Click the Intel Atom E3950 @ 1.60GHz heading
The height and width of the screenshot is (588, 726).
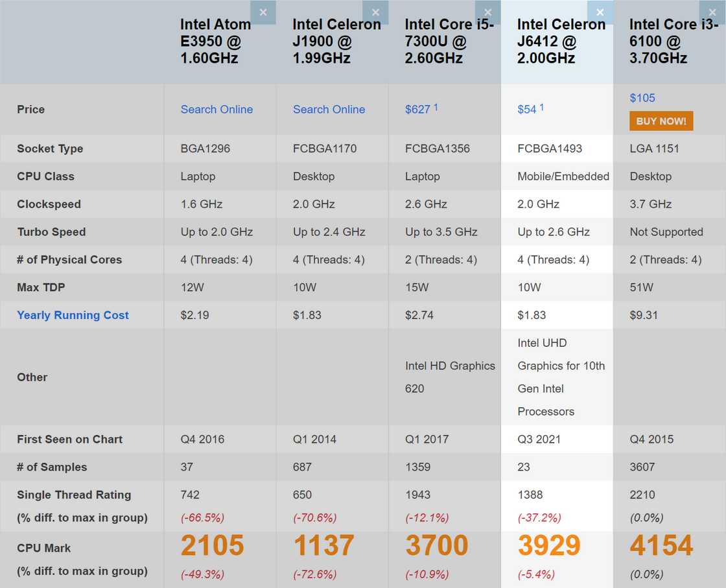coord(216,41)
